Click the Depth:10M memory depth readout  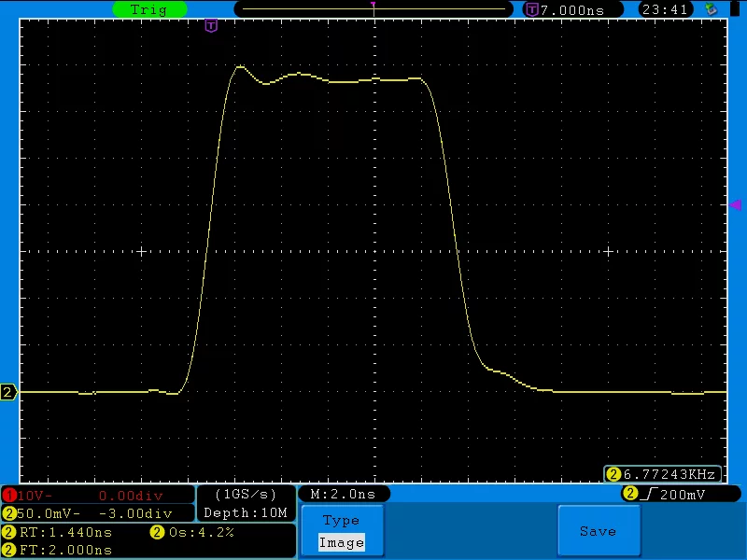[x=247, y=513]
